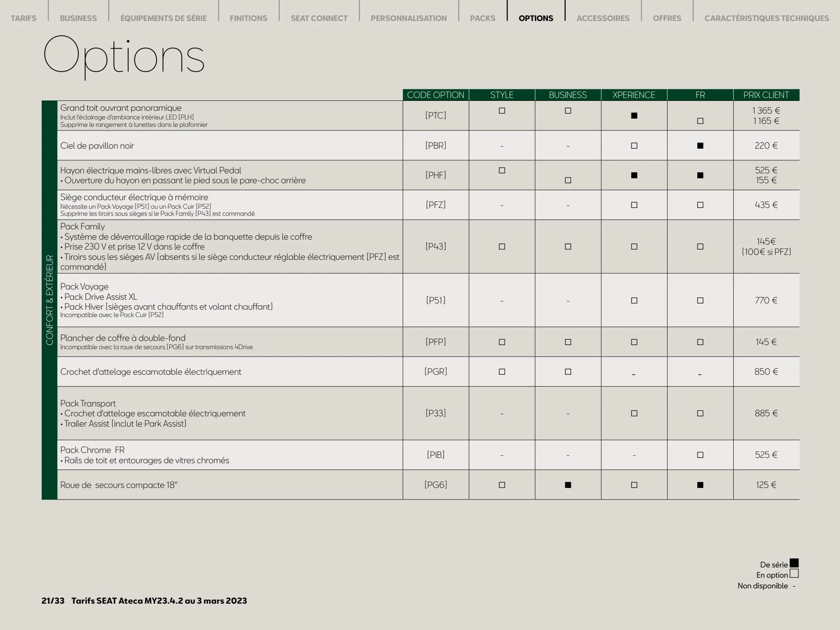Click the filled Business box for Roue de secours

click(568, 485)
